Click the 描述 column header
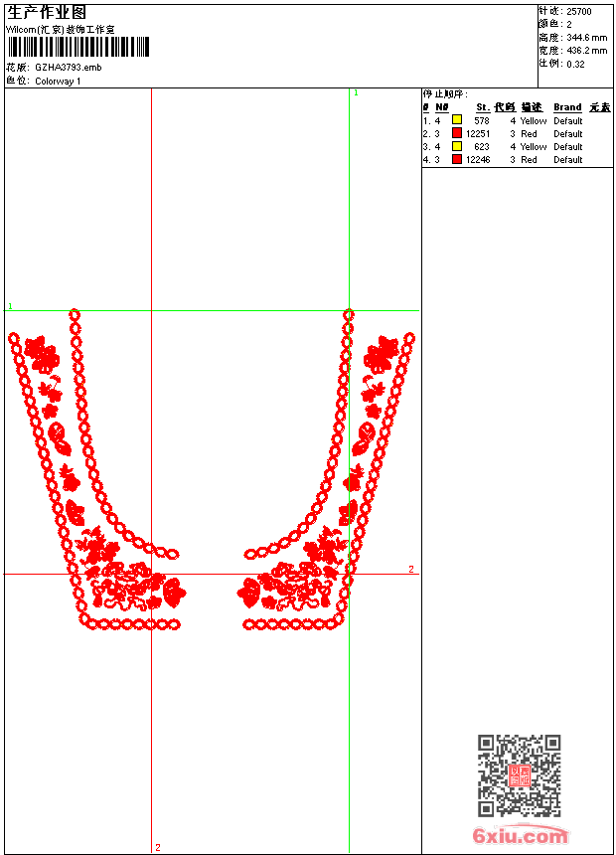The image size is (616, 855). (532, 107)
